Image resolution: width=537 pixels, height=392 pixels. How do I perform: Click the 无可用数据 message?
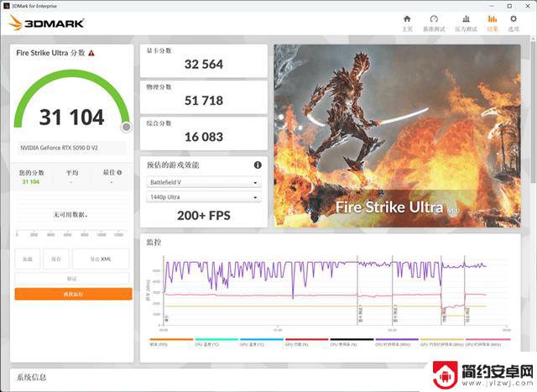point(70,215)
